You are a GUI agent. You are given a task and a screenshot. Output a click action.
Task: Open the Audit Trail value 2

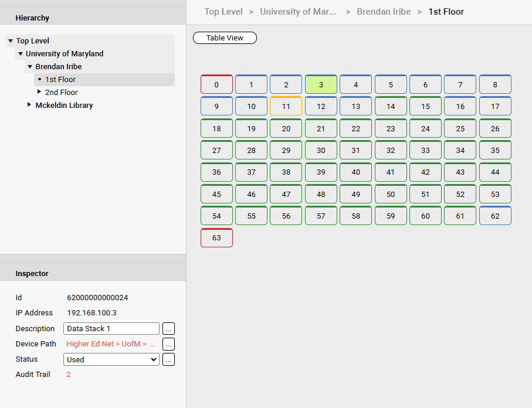click(x=69, y=375)
